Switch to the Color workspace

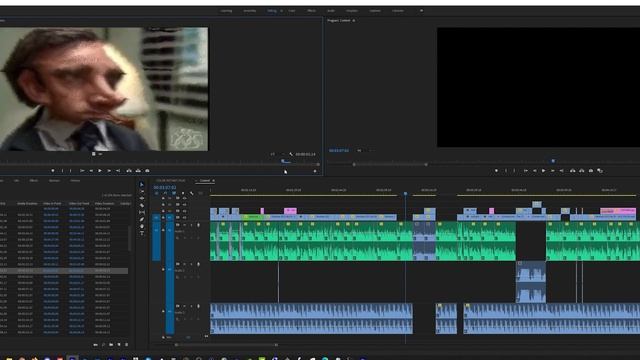point(292,11)
